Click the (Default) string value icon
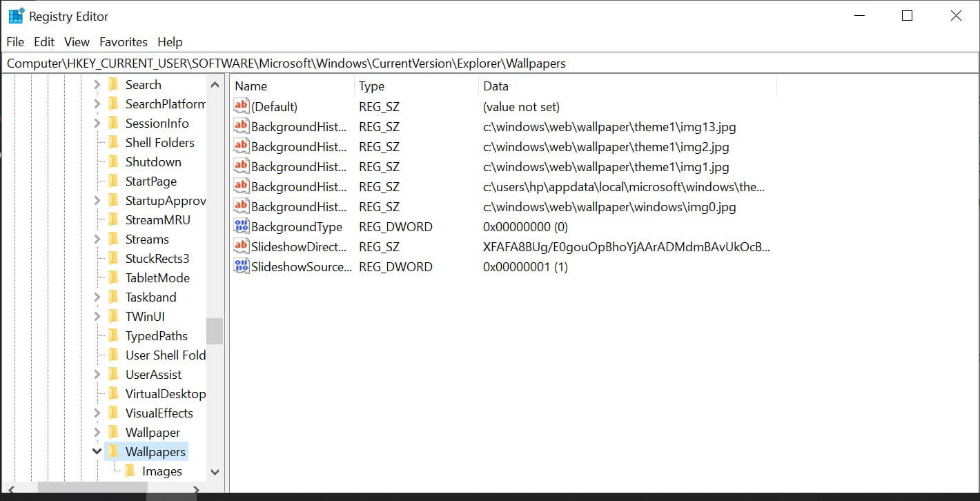Image resolution: width=980 pixels, height=501 pixels. [x=241, y=106]
